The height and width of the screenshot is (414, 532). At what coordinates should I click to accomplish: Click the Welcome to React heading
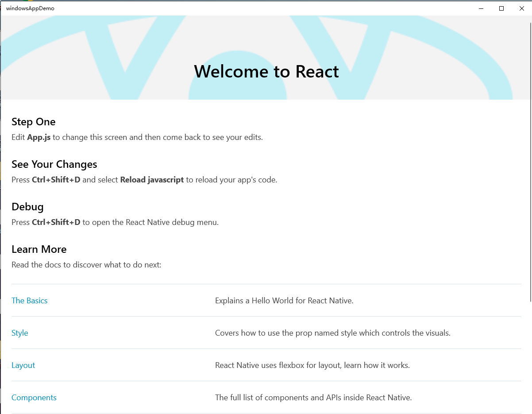tap(266, 71)
